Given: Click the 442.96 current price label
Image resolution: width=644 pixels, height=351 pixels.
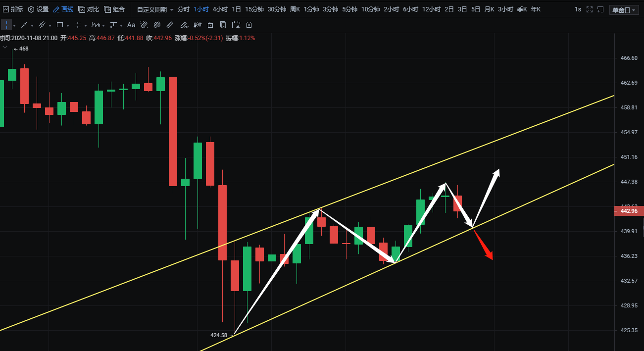Looking at the screenshot, I should (629, 211).
